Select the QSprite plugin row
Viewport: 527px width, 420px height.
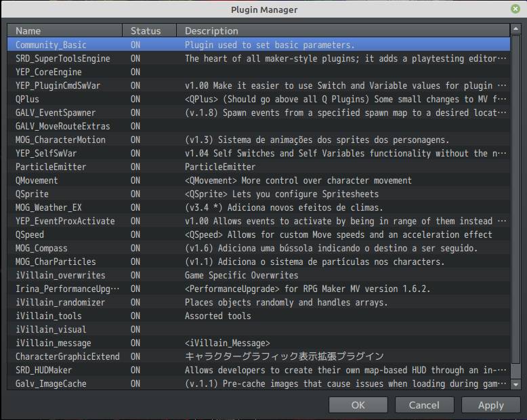[259, 194]
